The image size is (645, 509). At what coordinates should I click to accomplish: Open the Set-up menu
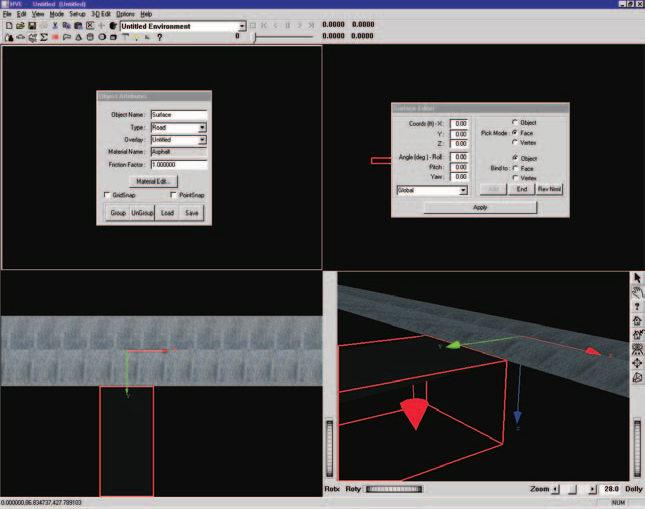[x=77, y=14]
